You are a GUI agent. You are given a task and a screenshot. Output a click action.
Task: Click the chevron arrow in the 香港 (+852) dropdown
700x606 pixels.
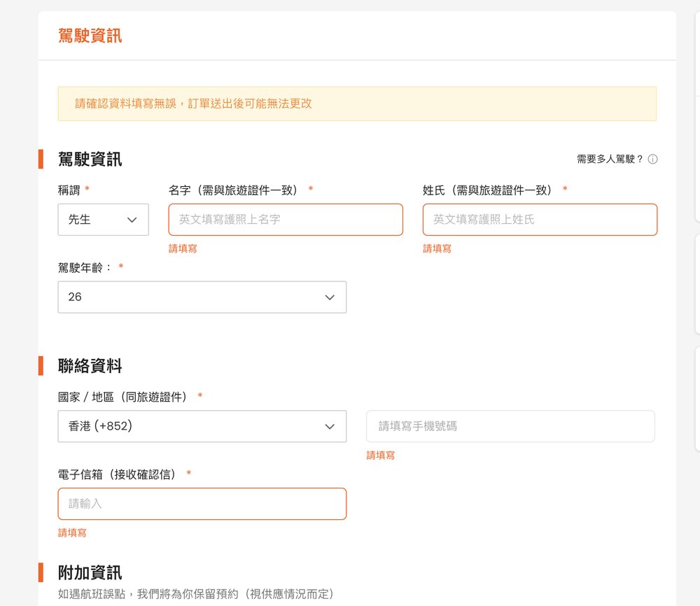point(330,426)
